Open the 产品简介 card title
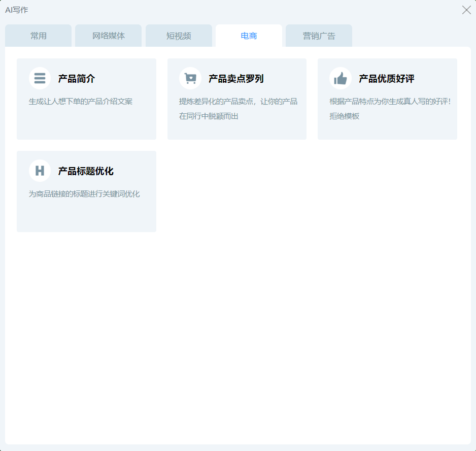The image size is (476, 451). (77, 79)
